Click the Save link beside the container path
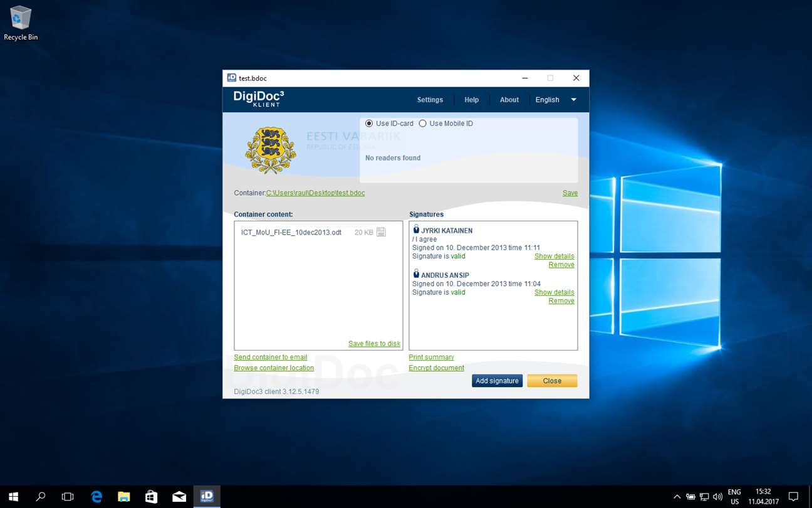The height and width of the screenshot is (508, 812). pos(570,193)
